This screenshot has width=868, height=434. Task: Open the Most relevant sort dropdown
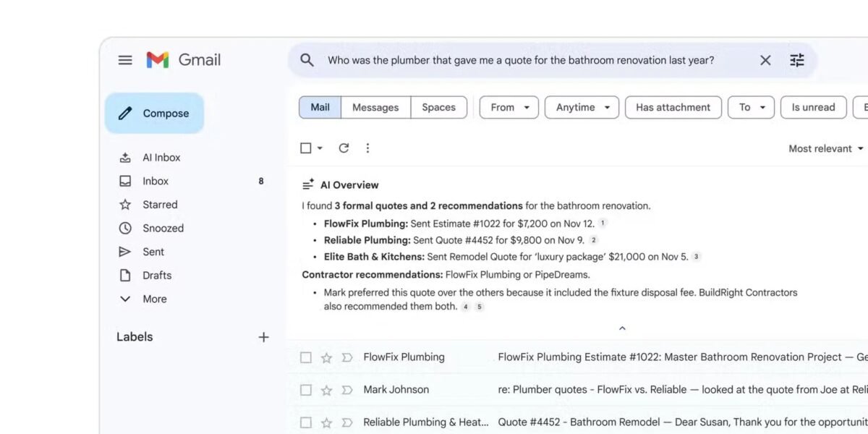826,148
